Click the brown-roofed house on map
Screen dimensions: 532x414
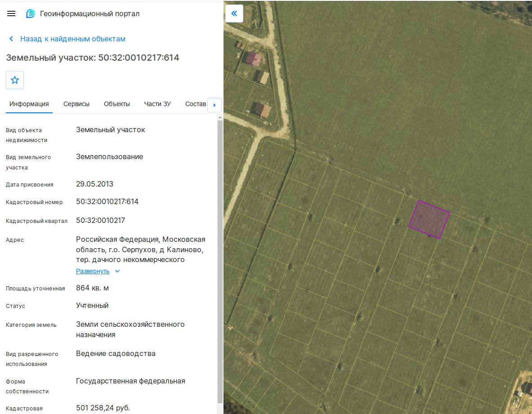[x=261, y=109]
